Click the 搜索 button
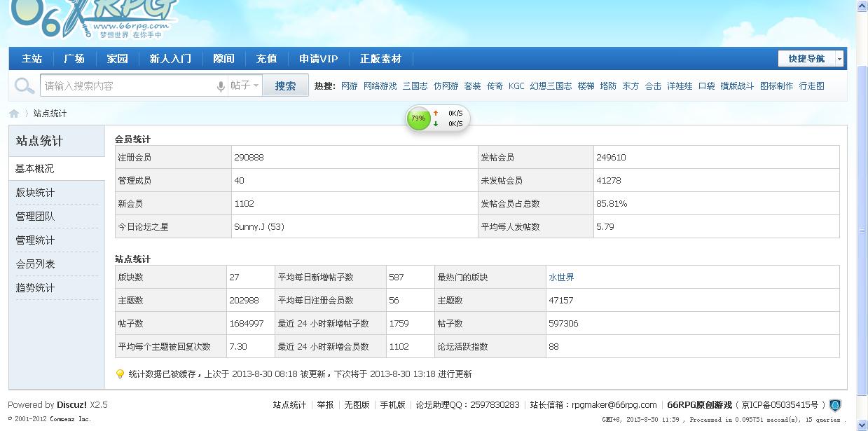The width and height of the screenshot is (868, 431). [285, 85]
